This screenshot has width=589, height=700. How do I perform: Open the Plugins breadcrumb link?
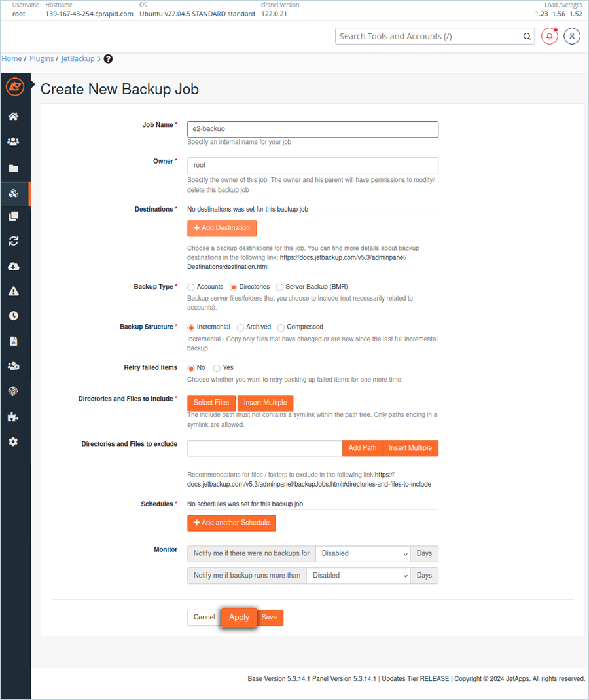coord(41,58)
